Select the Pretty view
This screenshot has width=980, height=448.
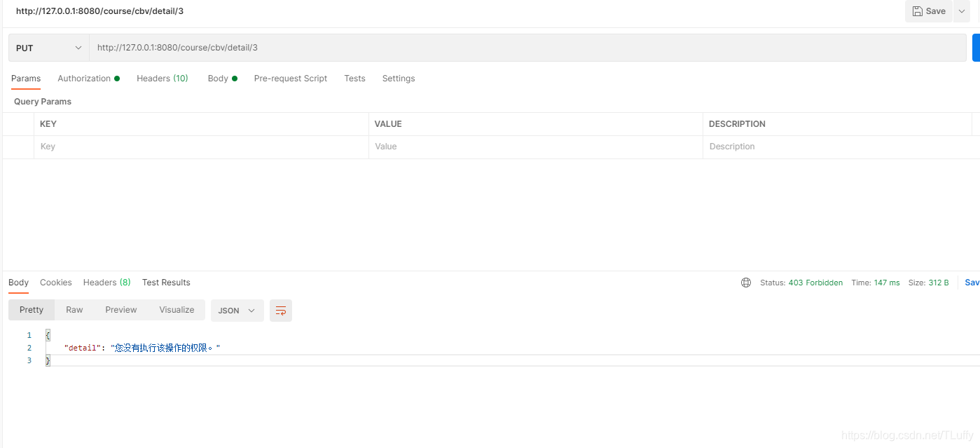tap(32, 310)
